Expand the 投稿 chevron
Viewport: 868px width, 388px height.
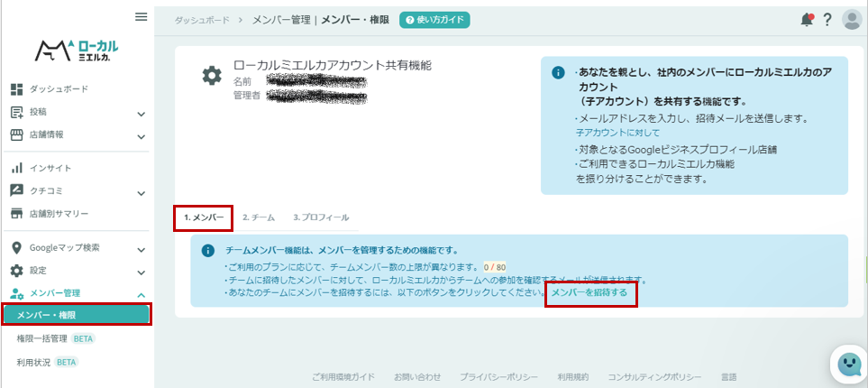pyautogui.click(x=142, y=115)
